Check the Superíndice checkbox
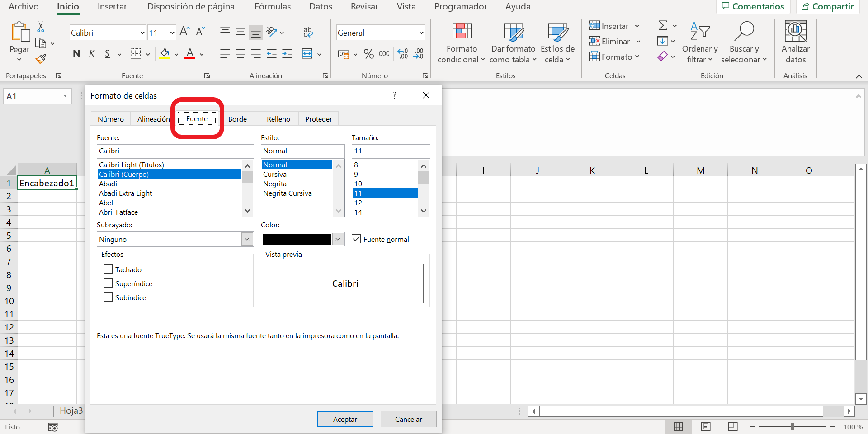The image size is (868, 434). (x=108, y=283)
